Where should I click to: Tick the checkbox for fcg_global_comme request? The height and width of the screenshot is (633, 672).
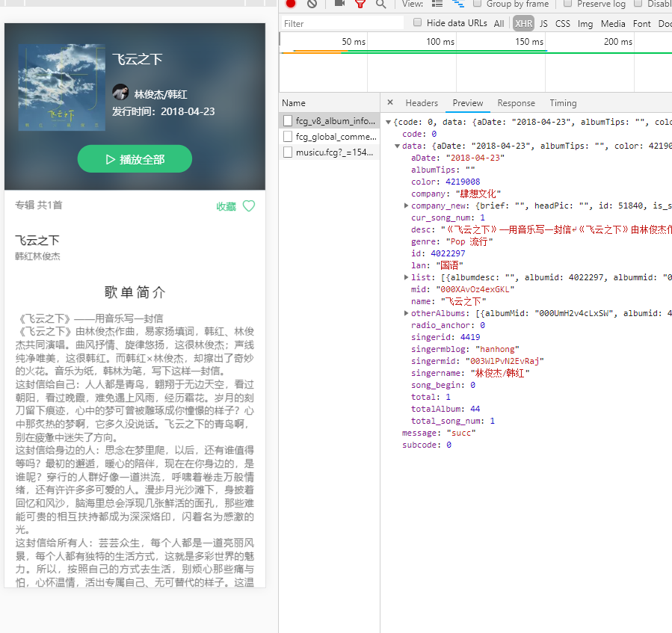288,137
